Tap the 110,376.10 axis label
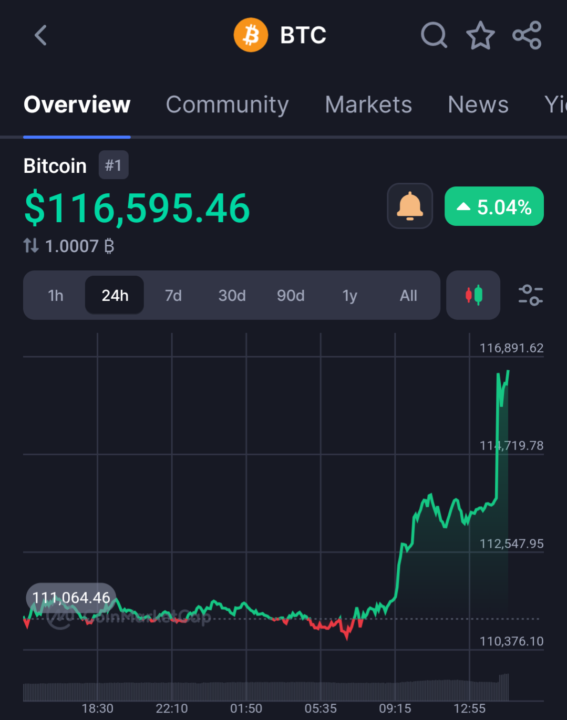 click(511, 641)
